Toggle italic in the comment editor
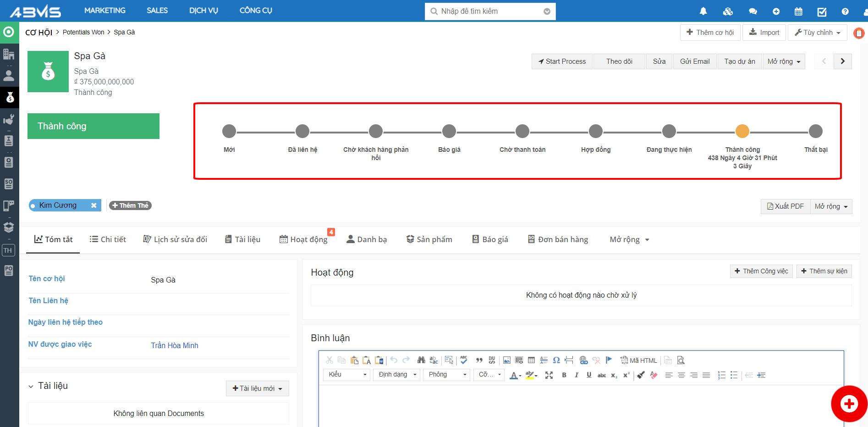868x427 pixels. [x=577, y=375]
